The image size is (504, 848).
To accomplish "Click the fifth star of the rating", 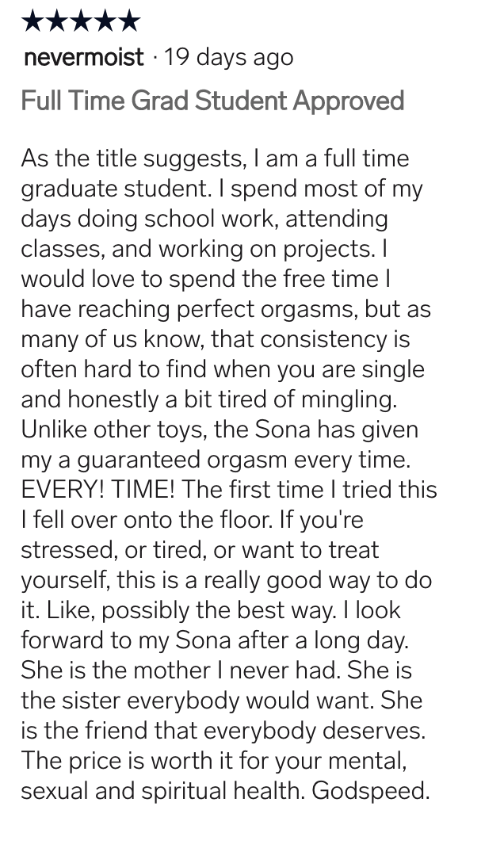I will coord(128,21).
